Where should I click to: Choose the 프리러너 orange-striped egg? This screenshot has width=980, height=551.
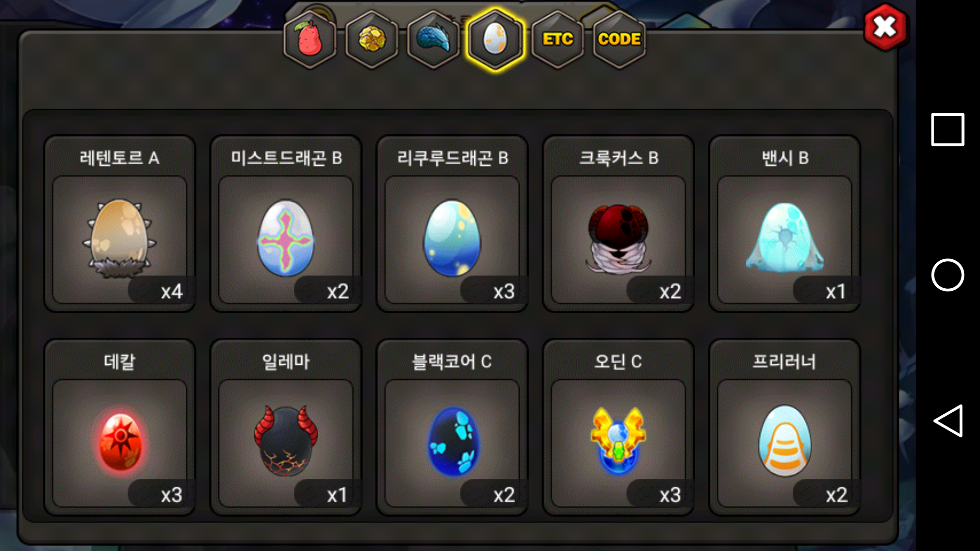pyautogui.click(x=785, y=427)
